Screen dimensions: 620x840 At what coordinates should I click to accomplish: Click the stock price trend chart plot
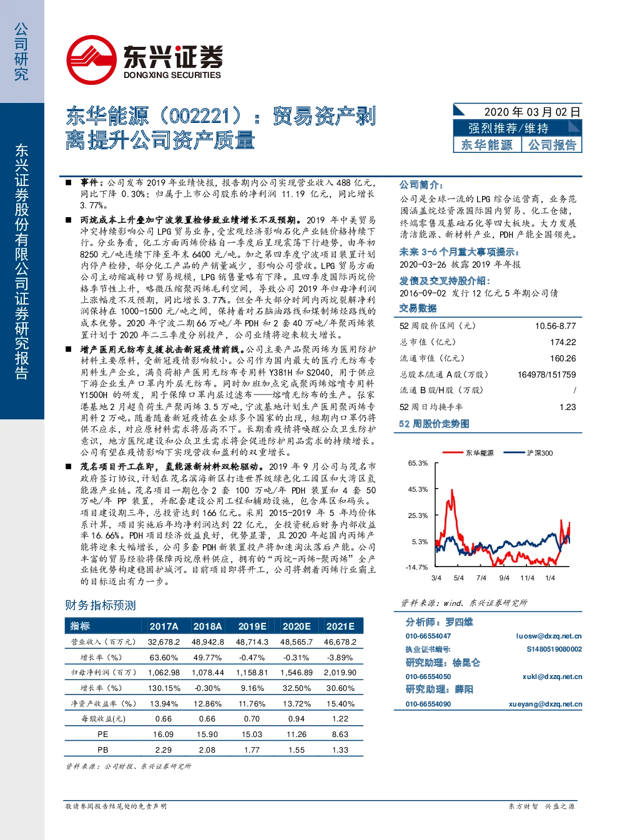[x=501, y=515]
